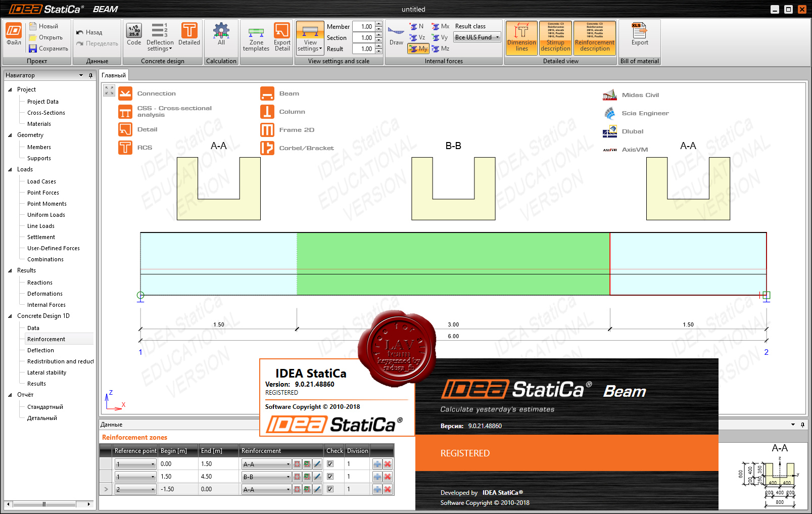This screenshot has width=812, height=514.
Task: Open the Файл application menu
Action: click(x=14, y=35)
